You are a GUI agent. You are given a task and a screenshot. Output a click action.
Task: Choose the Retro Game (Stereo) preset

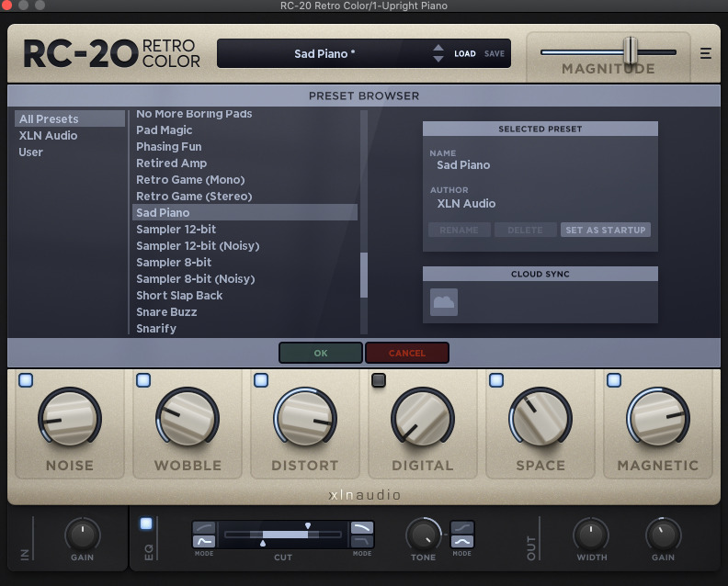194,197
